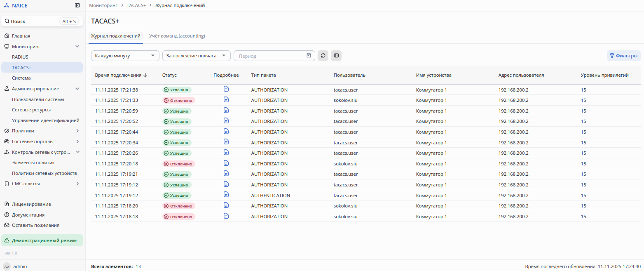Open details for the 17:21:38 log entry
The width and height of the screenshot is (644, 271).
(x=226, y=89)
